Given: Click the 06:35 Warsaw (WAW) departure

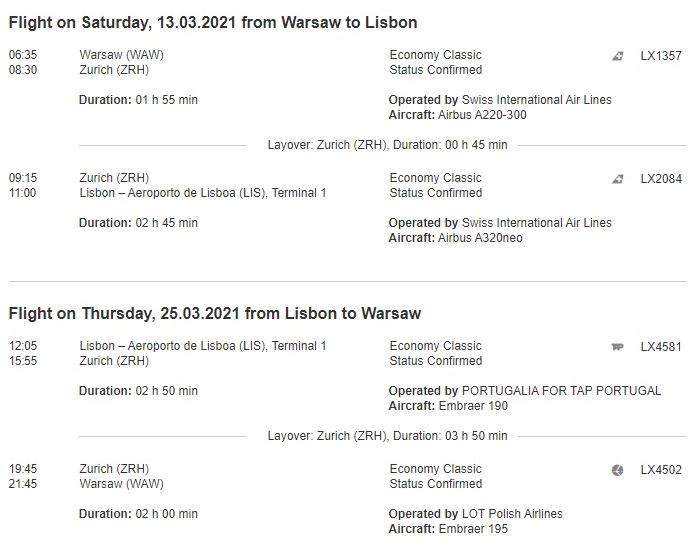Looking at the screenshot, I should click(86, 55).
